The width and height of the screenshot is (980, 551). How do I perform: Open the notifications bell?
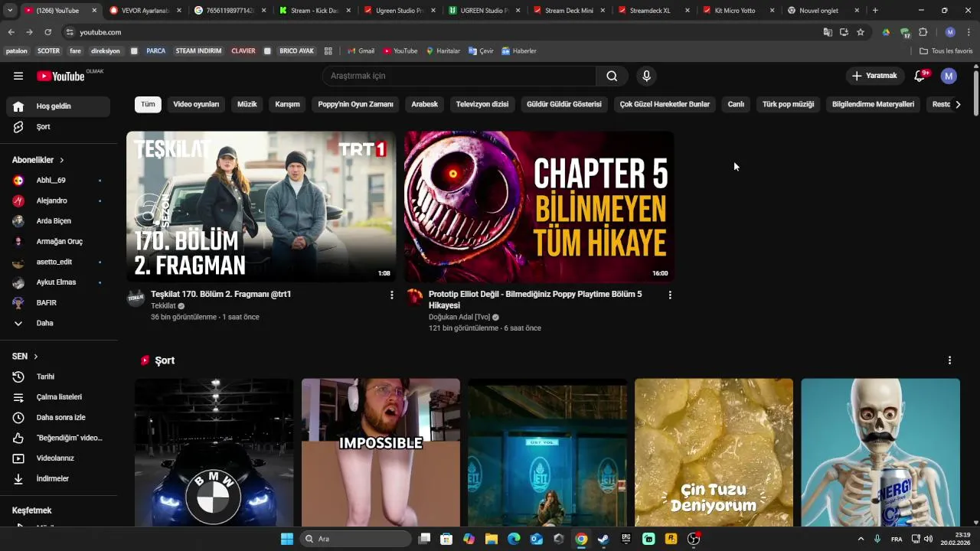(x=920, y=76)
